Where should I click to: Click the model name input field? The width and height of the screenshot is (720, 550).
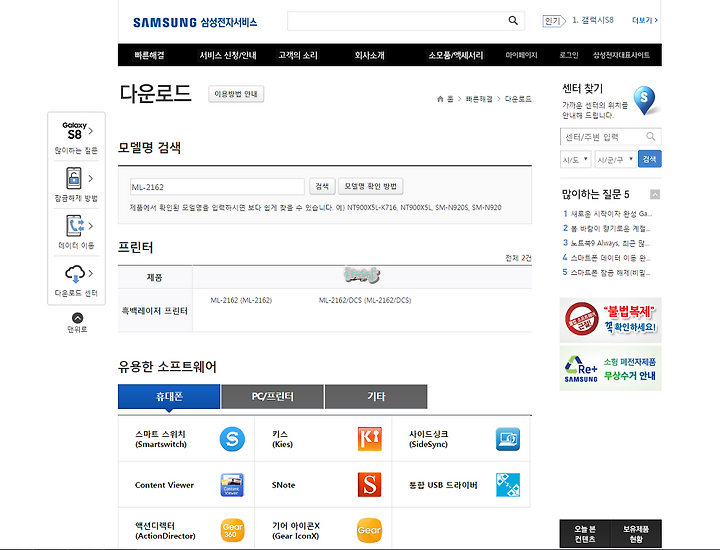click(x=217, y=186)
